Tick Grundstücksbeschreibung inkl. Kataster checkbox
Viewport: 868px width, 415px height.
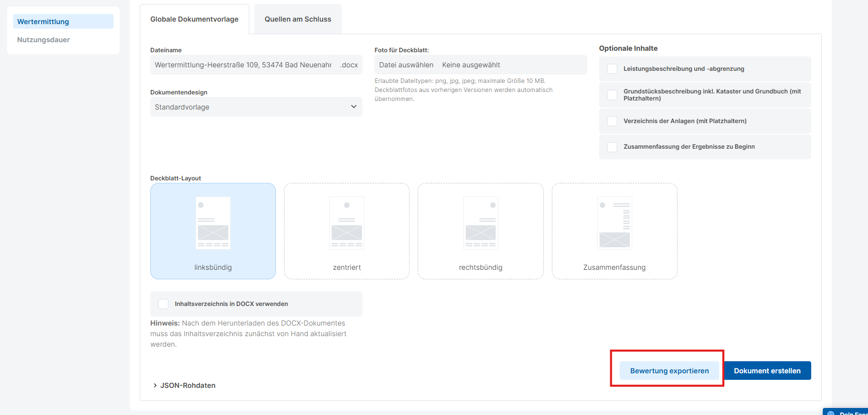(612, 95)
